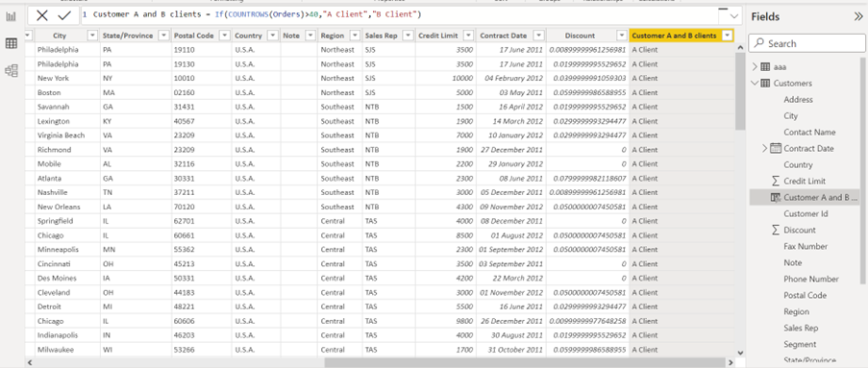Click inside the DAX formula bar
This screenshot has width=868, height=368.
pyautogui.click(x=399, y=16)
